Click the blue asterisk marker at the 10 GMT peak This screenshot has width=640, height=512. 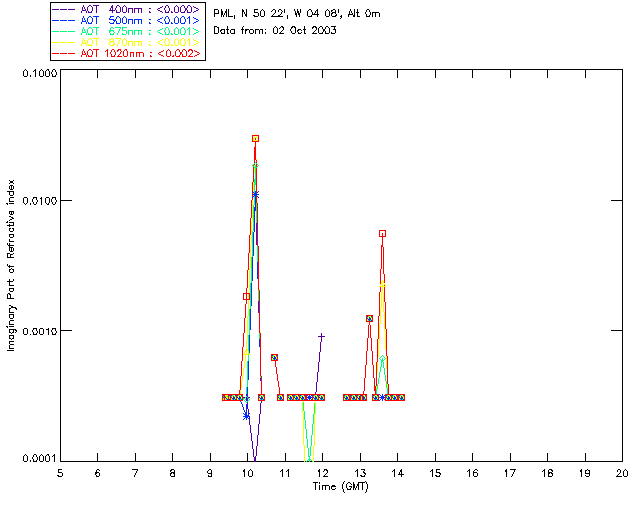(x=256, y=194)
